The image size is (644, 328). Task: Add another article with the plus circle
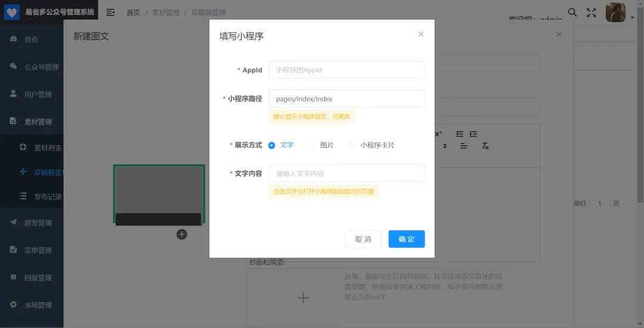click(181, 234)
